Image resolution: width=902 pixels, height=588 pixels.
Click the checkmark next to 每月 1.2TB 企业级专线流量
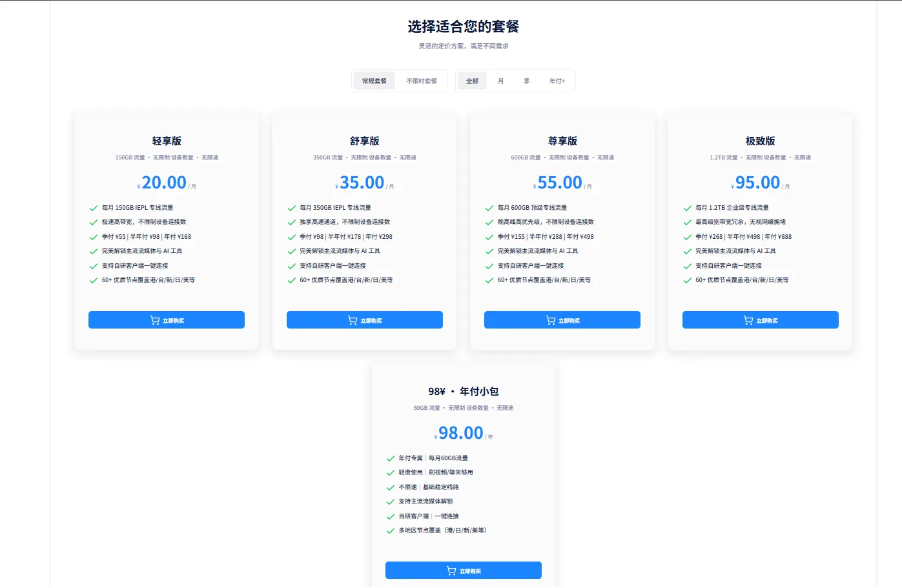coord(688,208)
